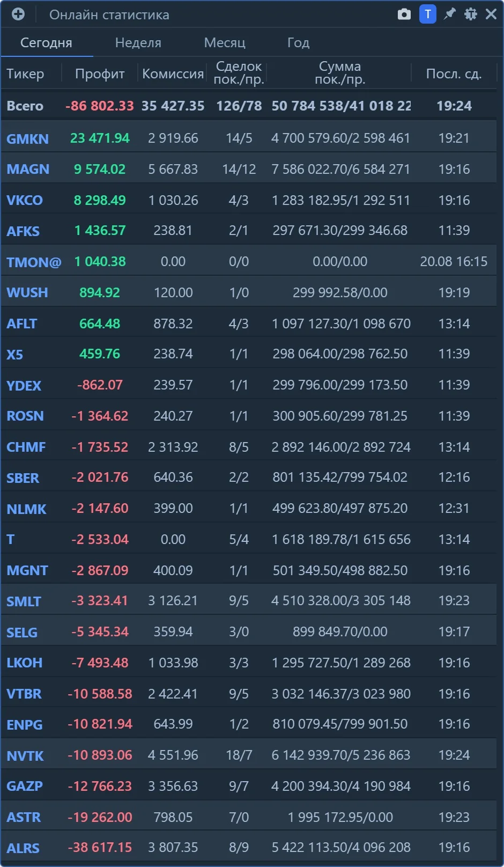Click GAZP loss -12 766.23
Image resolution: width=504 pixels, height=867 pixels.
[x=100, y=786]
